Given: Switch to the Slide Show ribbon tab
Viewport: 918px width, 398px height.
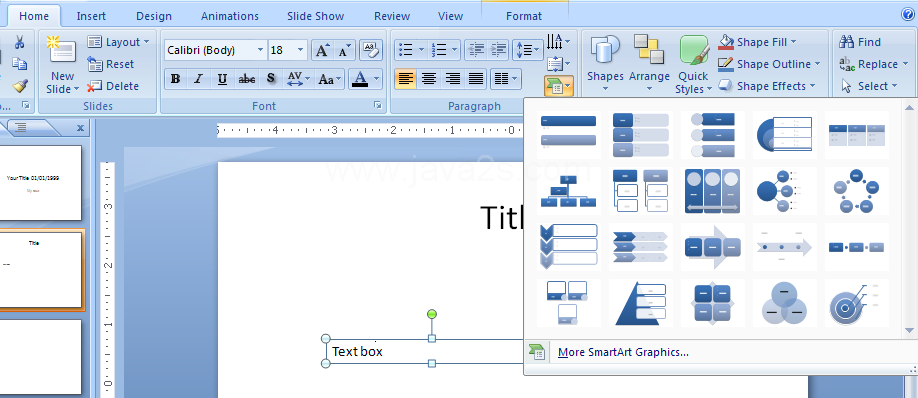Looking at the screenshot, I should 316,16.
